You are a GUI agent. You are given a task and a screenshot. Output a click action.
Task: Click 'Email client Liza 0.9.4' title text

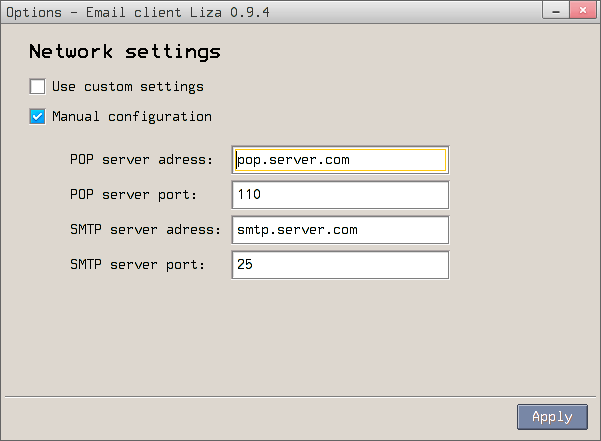(179, 12)
